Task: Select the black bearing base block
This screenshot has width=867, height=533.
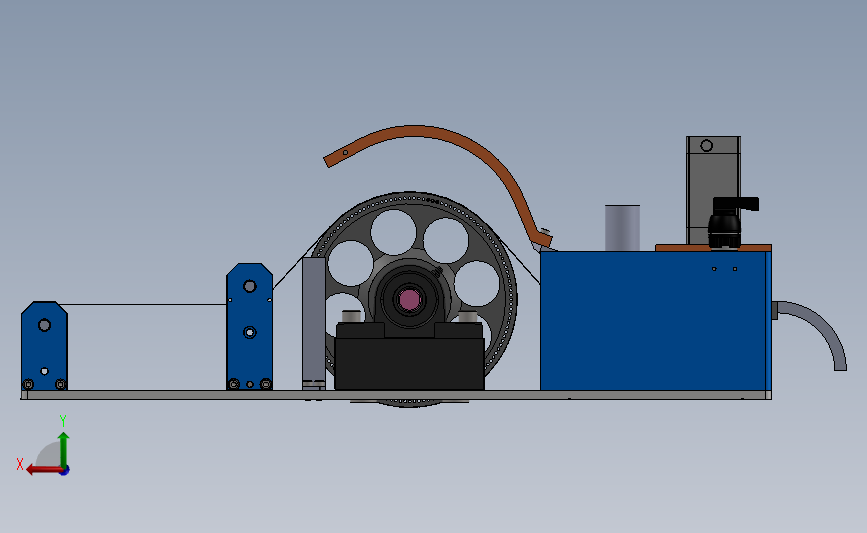Action: [409, 363]
